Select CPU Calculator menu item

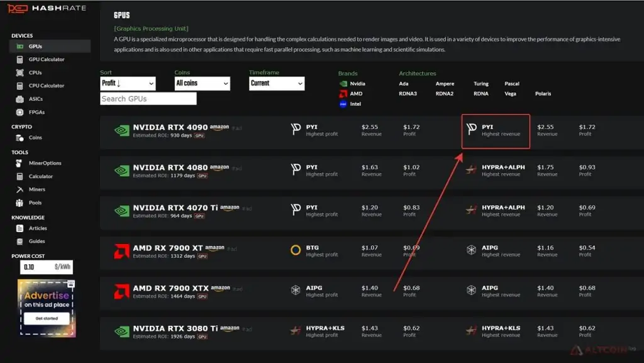[47, 86]
